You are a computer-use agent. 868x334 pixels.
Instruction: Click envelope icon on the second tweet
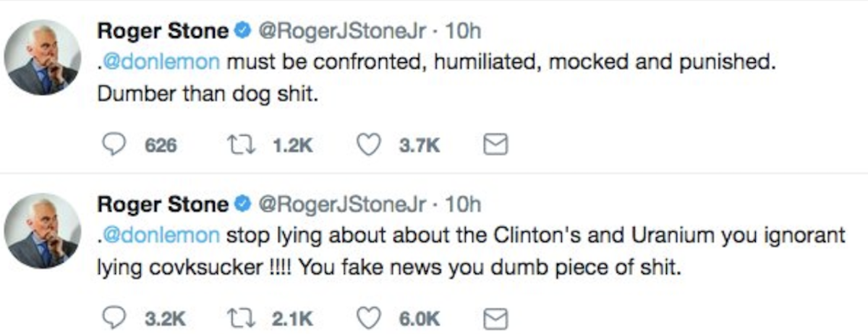click(495, 318)
